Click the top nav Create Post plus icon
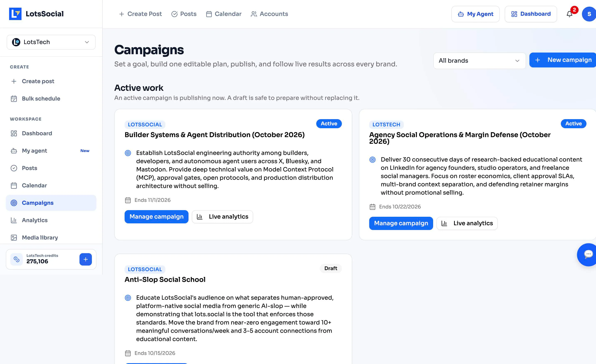 pyautogui.click(x=122, y=14)
